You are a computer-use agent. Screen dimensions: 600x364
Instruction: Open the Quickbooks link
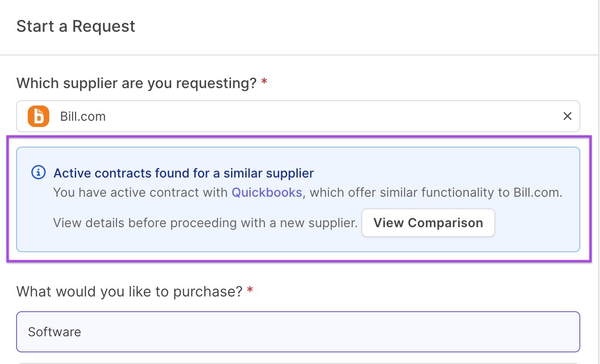[266, 193]
